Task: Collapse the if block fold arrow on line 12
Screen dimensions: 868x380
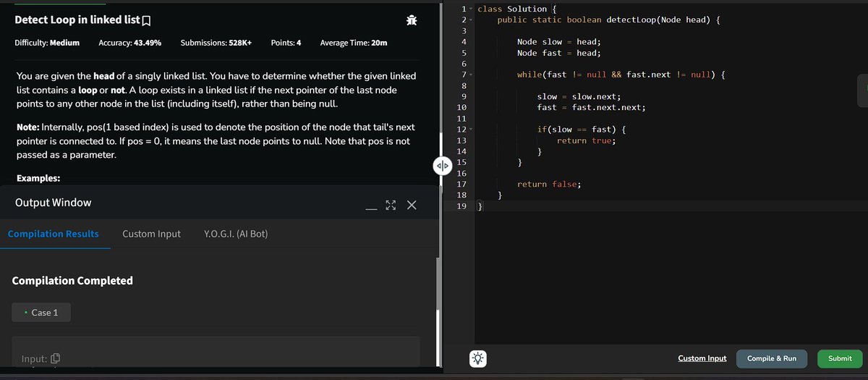Action: pyautogui.click(x=472, y=130)
